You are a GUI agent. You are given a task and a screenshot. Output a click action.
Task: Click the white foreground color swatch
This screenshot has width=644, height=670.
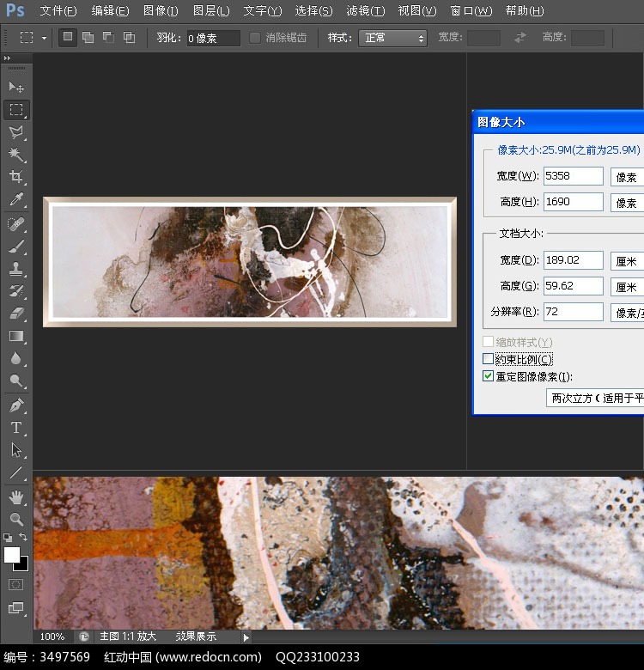click(x=10, y=554)
